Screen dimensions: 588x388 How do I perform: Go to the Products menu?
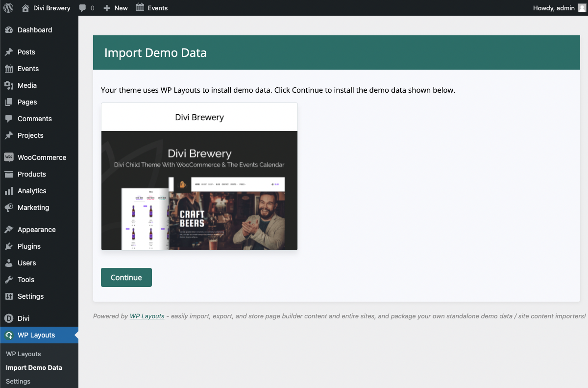coord(39,174)
